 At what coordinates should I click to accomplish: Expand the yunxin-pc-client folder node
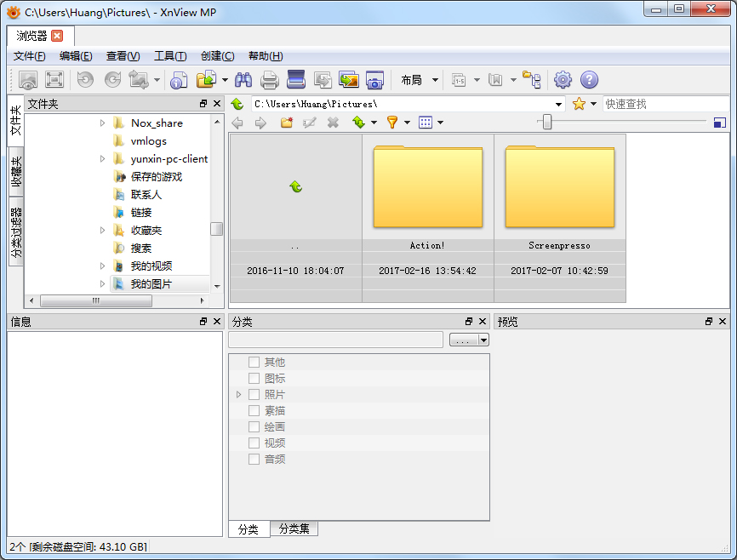[102, 159]
